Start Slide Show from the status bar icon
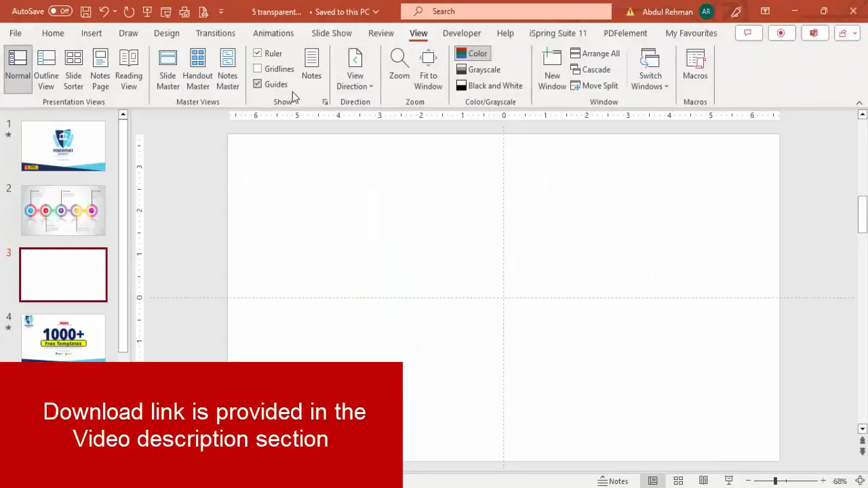The width and height of the screenshot is (868, 488). point(728,481)
